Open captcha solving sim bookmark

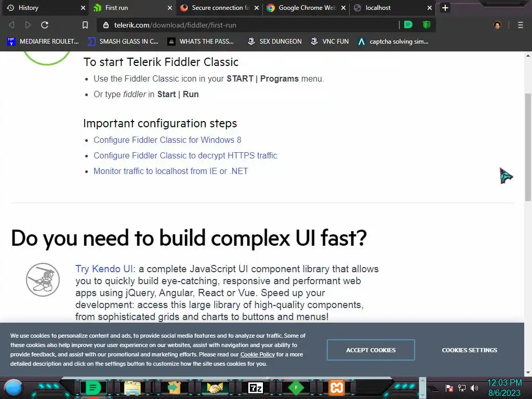(393, 42)
